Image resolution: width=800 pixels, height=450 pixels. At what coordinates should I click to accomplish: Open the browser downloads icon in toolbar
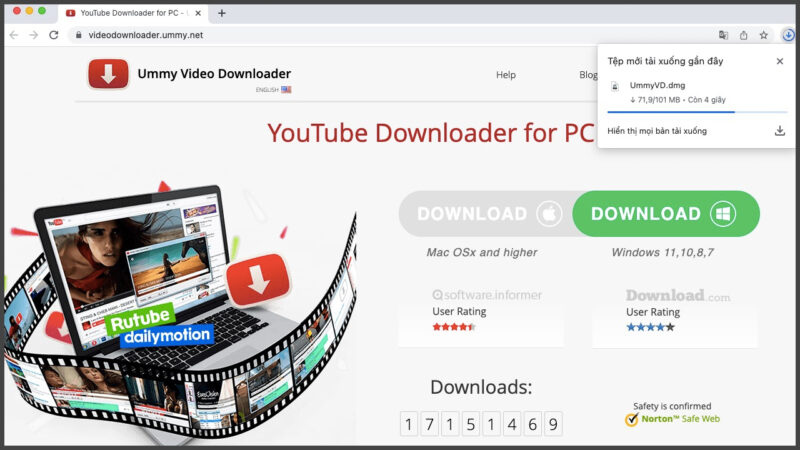click(788, 34)
